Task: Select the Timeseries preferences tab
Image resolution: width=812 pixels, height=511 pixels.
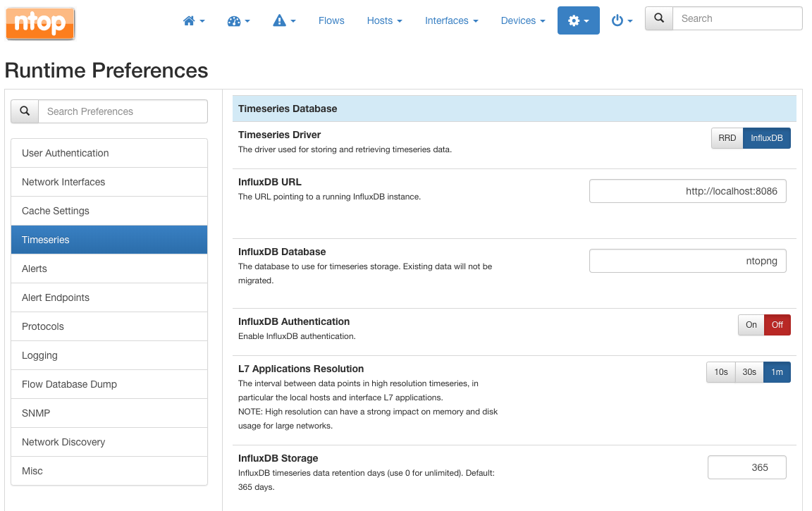Action: 109,240
